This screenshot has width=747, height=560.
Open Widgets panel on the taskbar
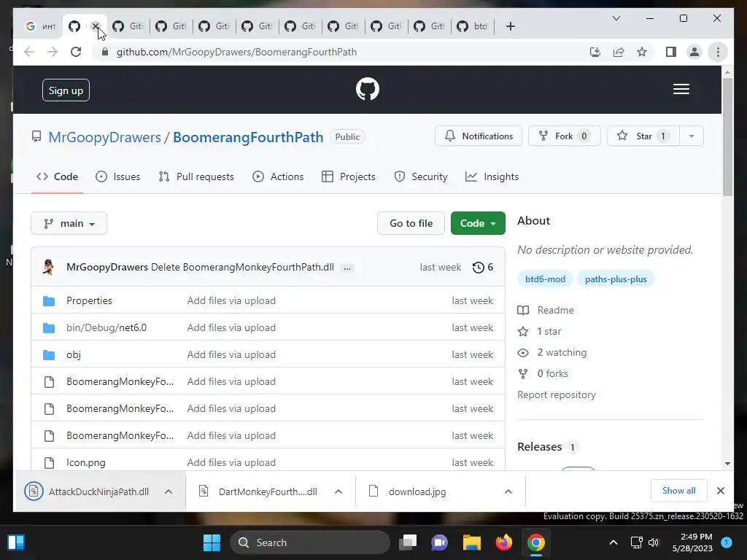click(x=16, y=542)
